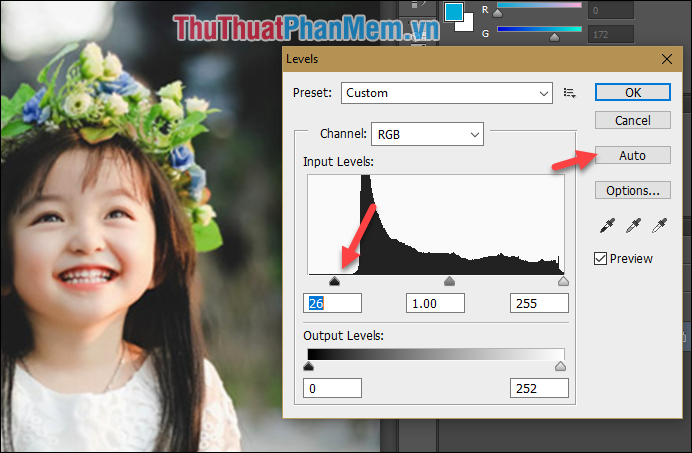Click the output shadow field showing 0
The height and width of the screenshot is (453, 692).
coord(332,388)
